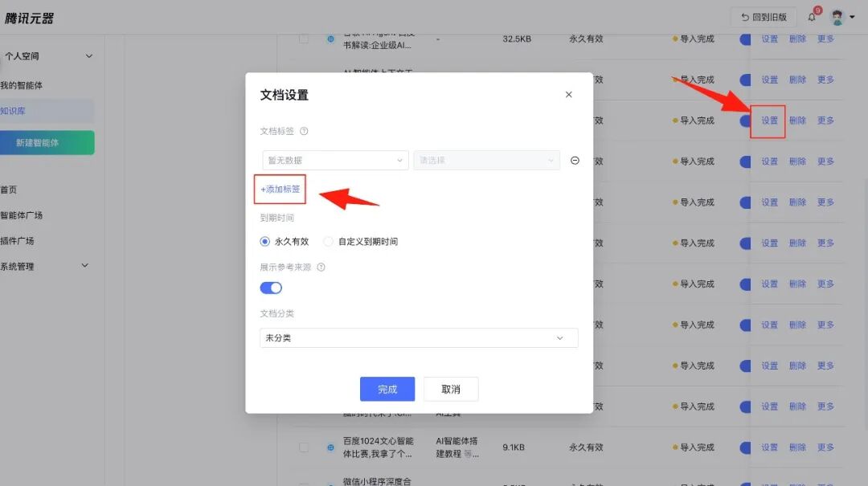
Task: Open 插件广场 in the sidebar
Action: click(x=17, y=241)
